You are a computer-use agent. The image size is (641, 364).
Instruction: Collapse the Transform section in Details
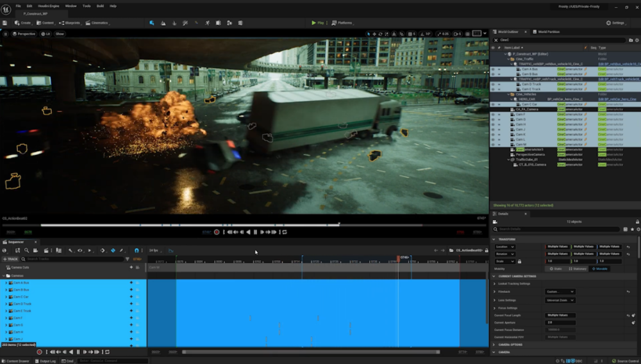point(494,239)
